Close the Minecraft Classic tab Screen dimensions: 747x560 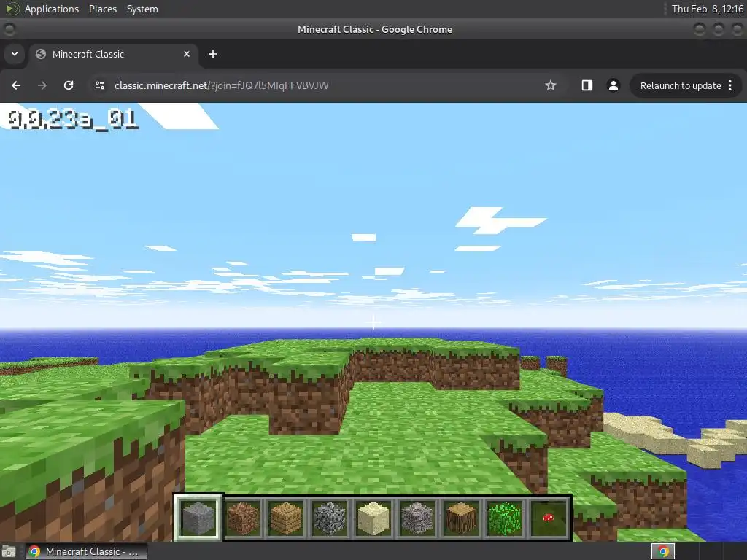point(187,54)
